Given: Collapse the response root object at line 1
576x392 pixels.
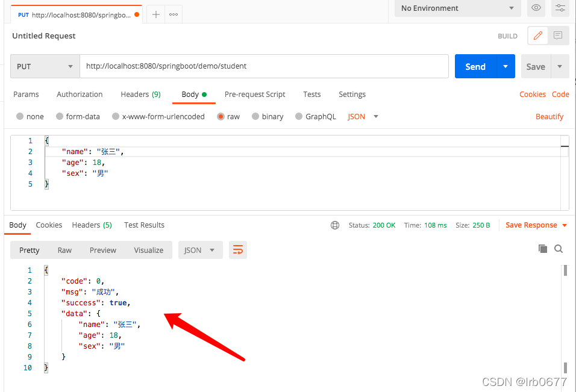Looking at the screenshot, I should pos(46,270).
